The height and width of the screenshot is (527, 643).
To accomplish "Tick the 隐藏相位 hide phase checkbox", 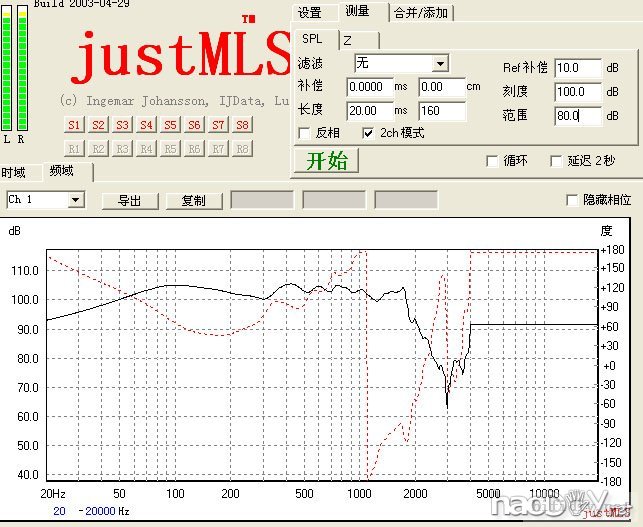I will [573, 200].
